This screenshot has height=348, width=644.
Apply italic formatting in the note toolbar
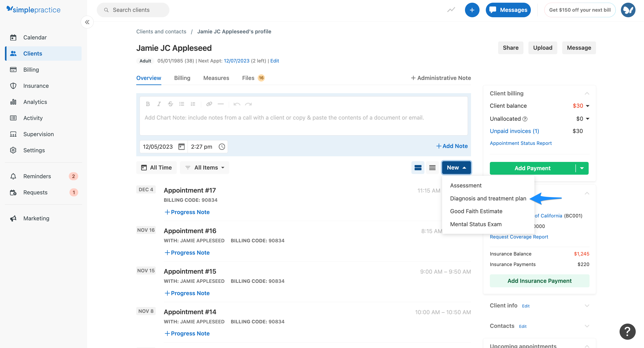click(x=159, y=104)
